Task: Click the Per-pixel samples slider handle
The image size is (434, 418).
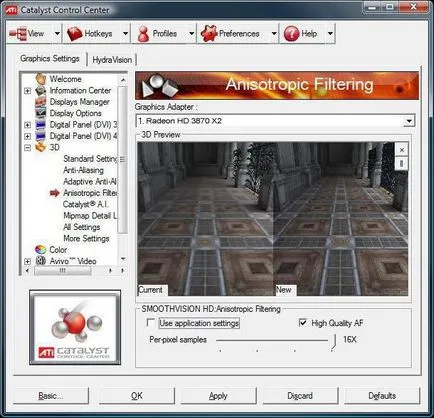Action: click(333, 343)
